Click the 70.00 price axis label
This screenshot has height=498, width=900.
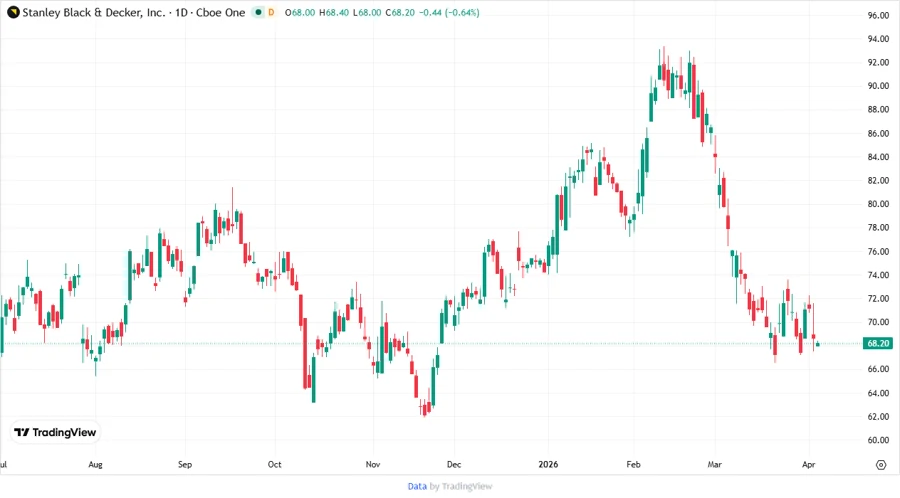pos(878,322)
